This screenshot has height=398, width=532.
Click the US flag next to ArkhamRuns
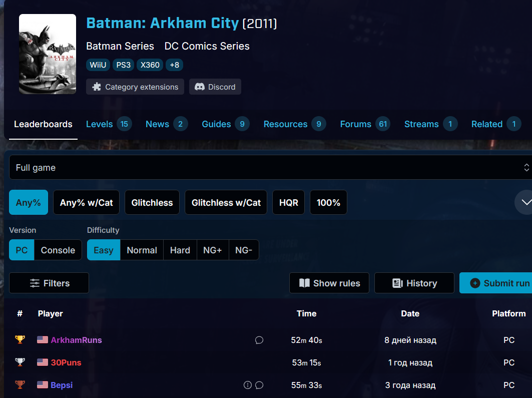[x=43, y=339]
